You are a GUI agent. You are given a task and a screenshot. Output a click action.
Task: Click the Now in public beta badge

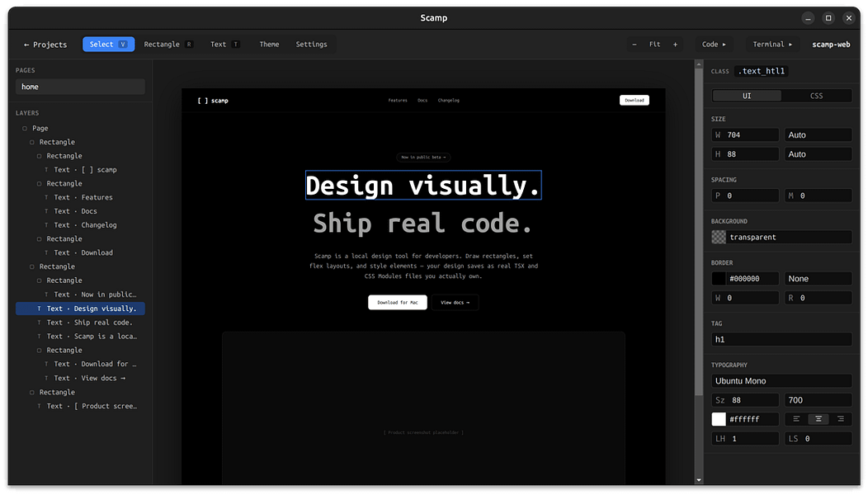pyautogui.click(x=423, y=158)
